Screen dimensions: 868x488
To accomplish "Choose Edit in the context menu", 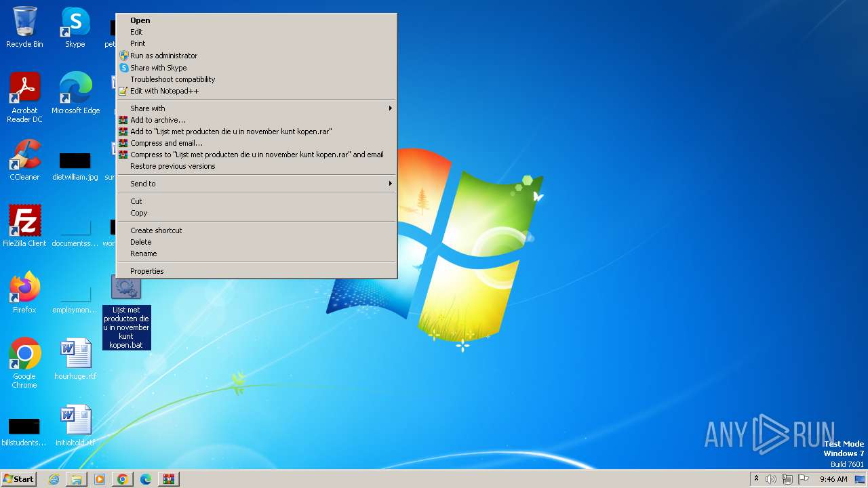I will (256, 32).
